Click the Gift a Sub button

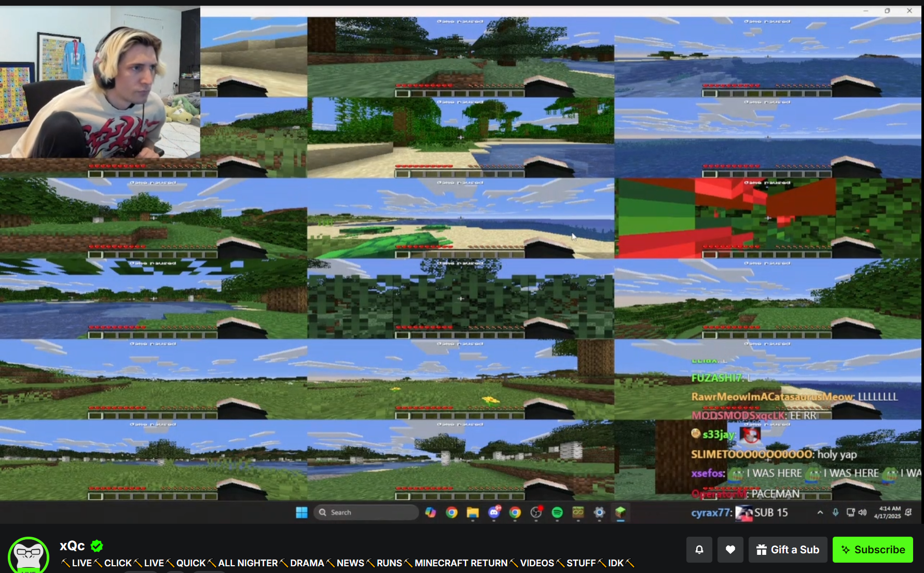click(x=788, y=550)
